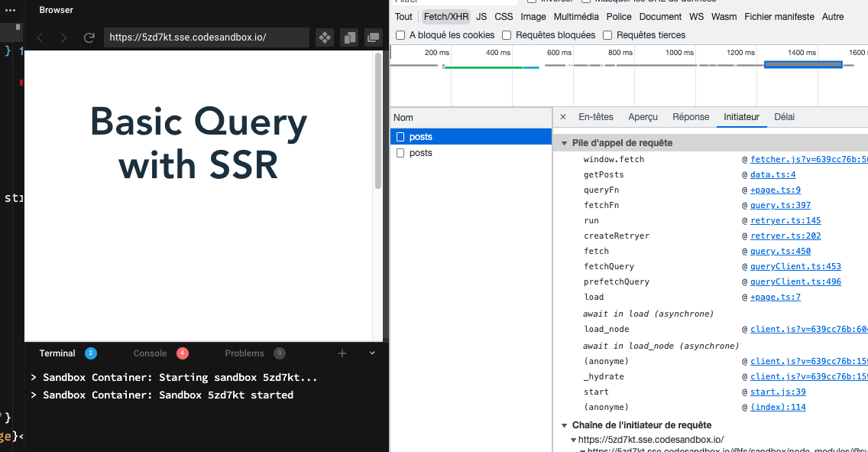Tick checkbox of second posts request
Screen dimensions: 868x452
pyautogui.click(x=400, y=153)
